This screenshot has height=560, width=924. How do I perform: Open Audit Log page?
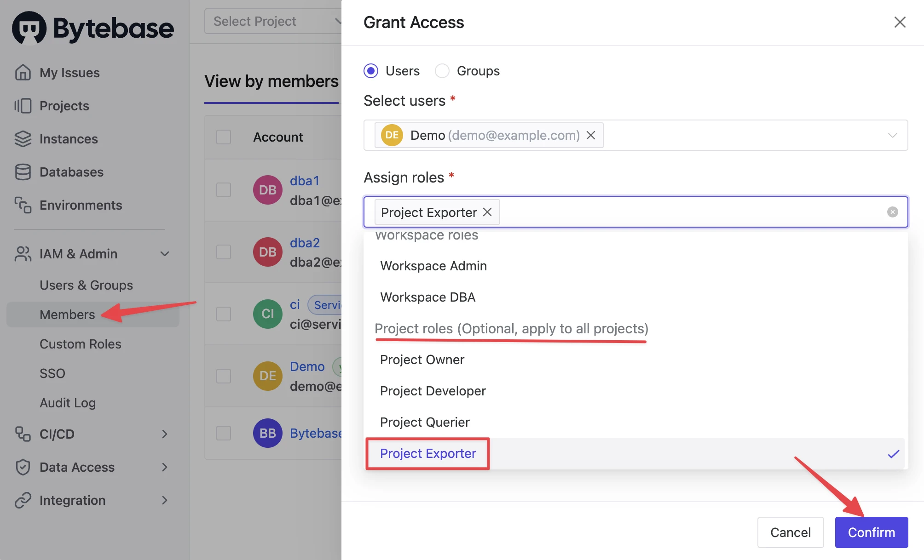68,403
